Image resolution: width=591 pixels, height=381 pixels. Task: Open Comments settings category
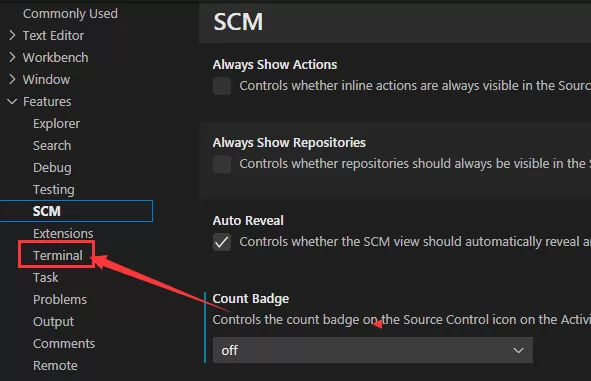click(x=64, y=344)
